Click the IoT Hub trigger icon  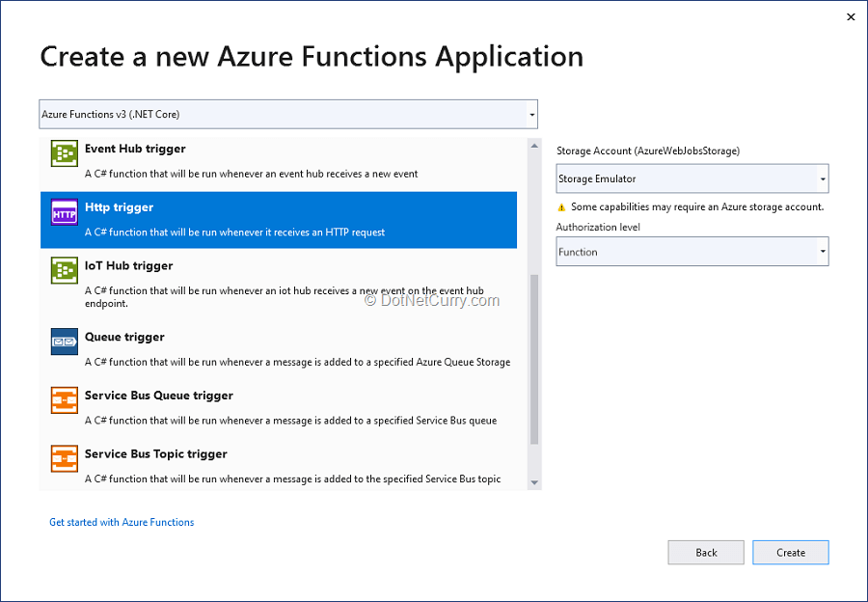(65, 270)
